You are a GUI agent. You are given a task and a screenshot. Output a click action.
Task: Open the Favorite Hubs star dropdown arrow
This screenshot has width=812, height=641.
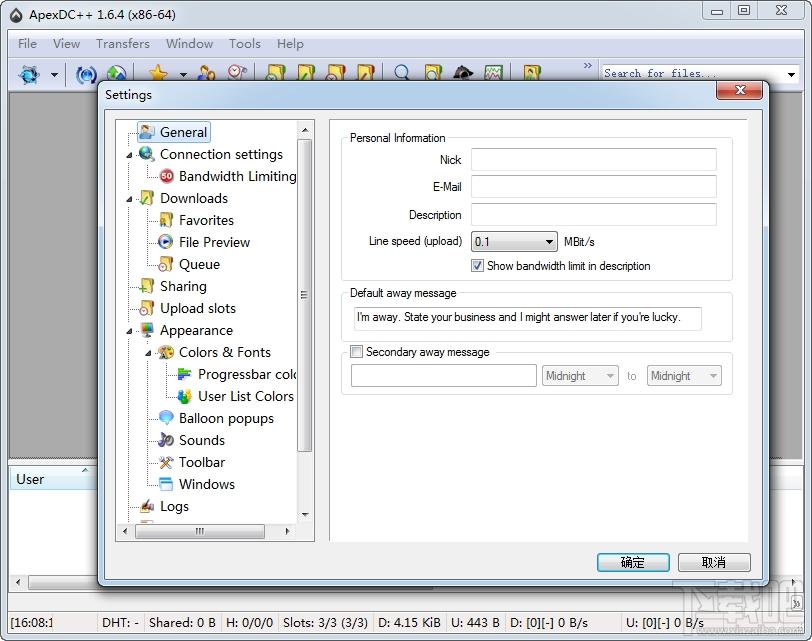pyautogui.click(x=183, y=75)
